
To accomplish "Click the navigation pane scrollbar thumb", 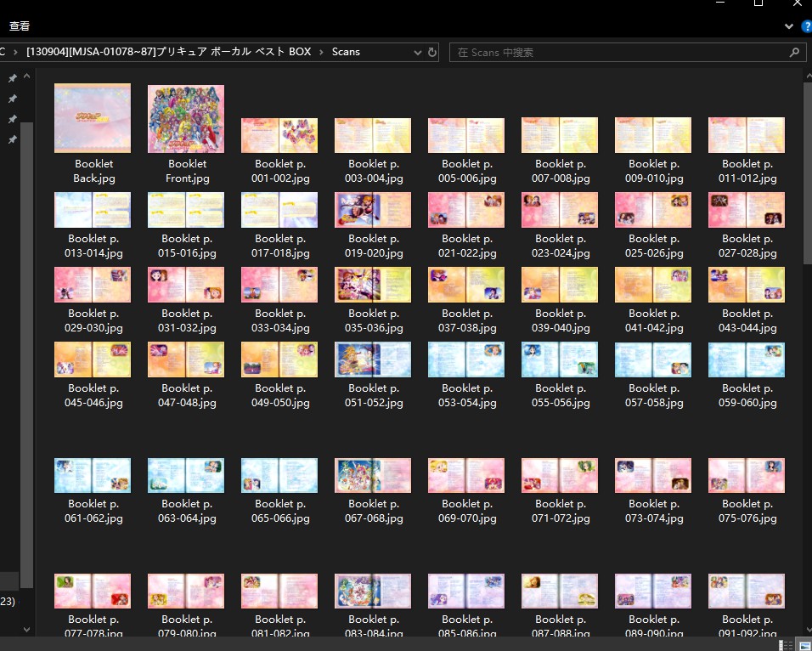I will pos(27,355).
